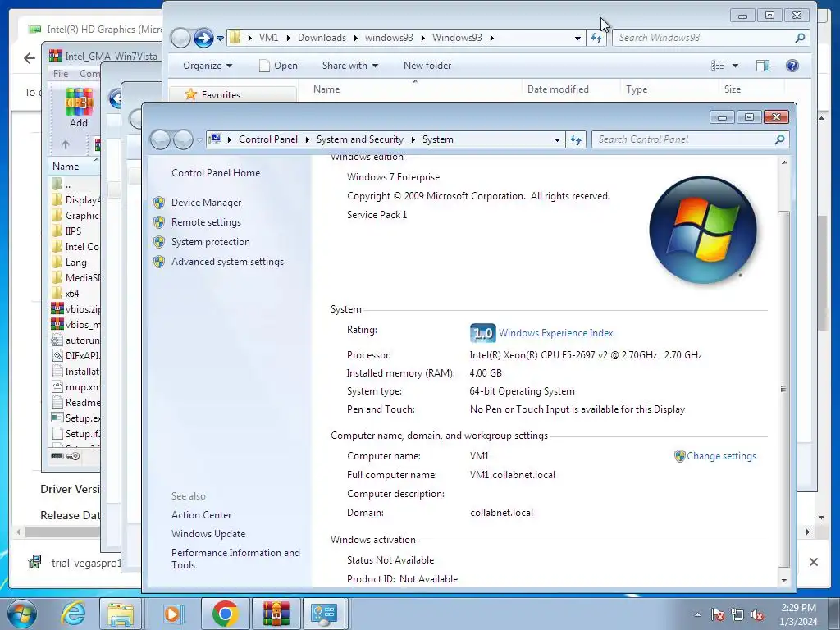Image resolution: width=840 pixels, height=630 pixels.
Task: Click the Search Windows93 field
Action: pos(704,38)
